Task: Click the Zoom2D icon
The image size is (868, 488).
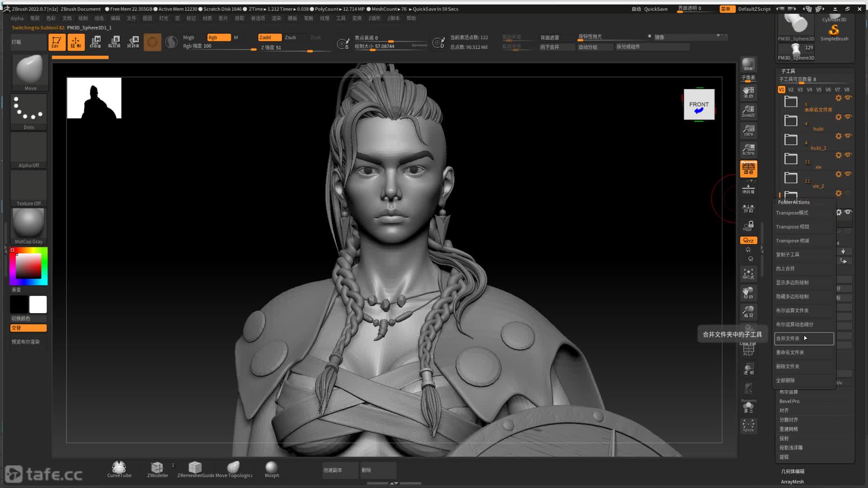Action: click(748, 111)
